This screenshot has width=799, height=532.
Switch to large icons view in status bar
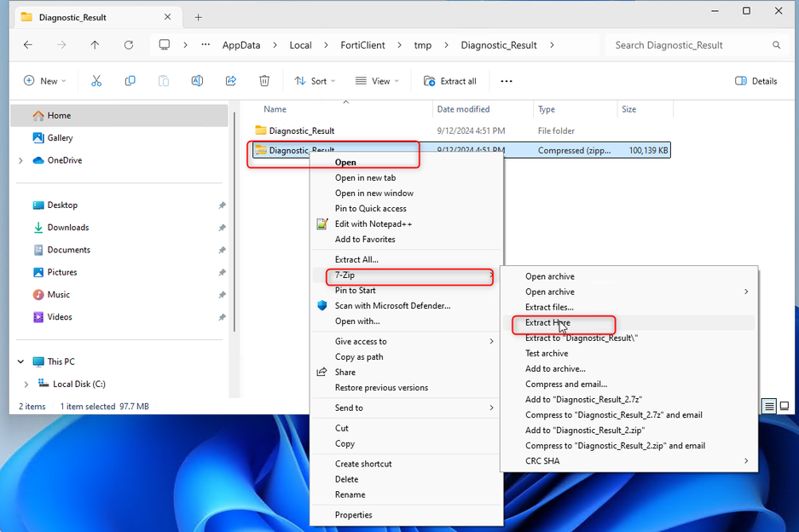coord(785,407)
